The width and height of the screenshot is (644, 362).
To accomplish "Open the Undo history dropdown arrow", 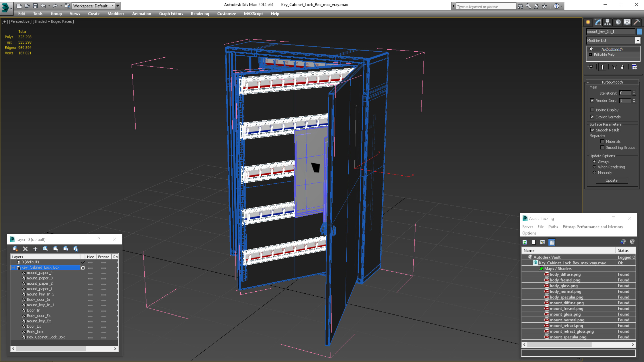I will pyautogui.click(x=49, y=6).
